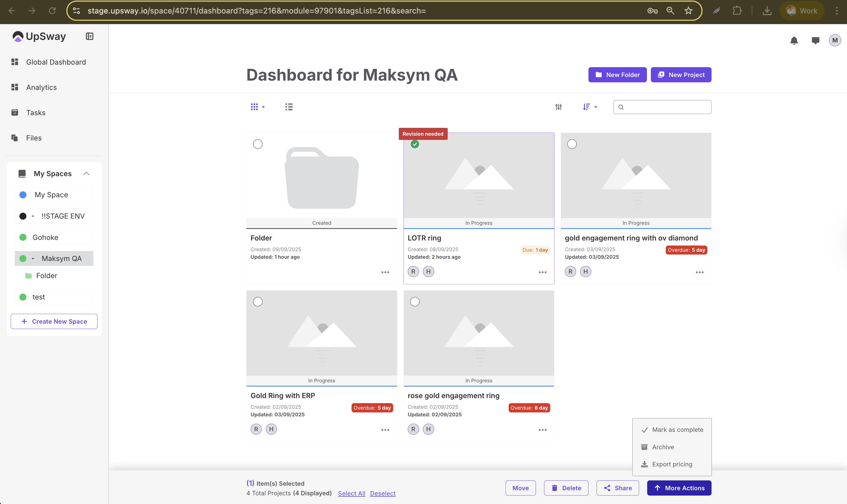Choose Archive from the More Actions menu
This screenshot has height=504, width=847.
tap(663, 447)
